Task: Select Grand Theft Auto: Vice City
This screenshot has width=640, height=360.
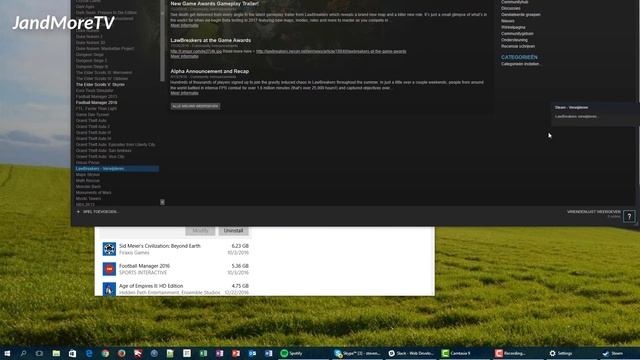Action: [100, 157]
